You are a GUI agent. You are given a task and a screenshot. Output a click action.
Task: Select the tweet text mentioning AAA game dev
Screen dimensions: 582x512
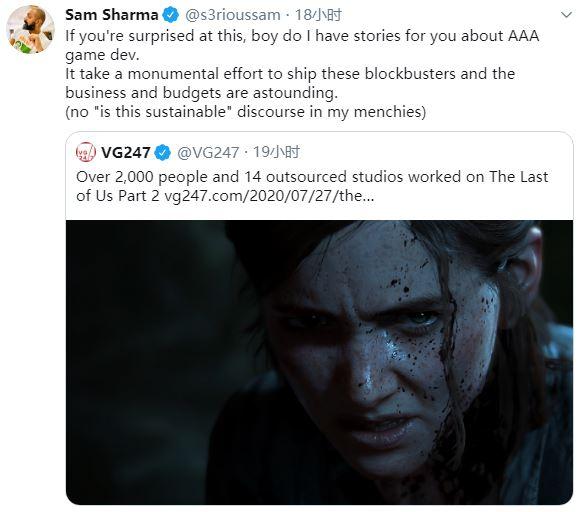click(302, 45)
